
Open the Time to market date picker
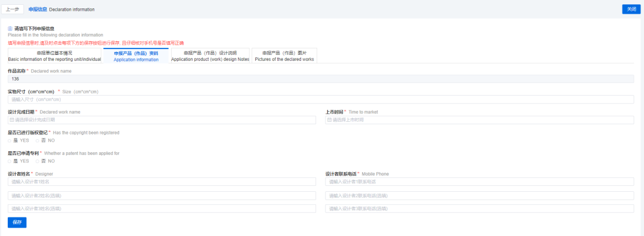tap(479, 120)
